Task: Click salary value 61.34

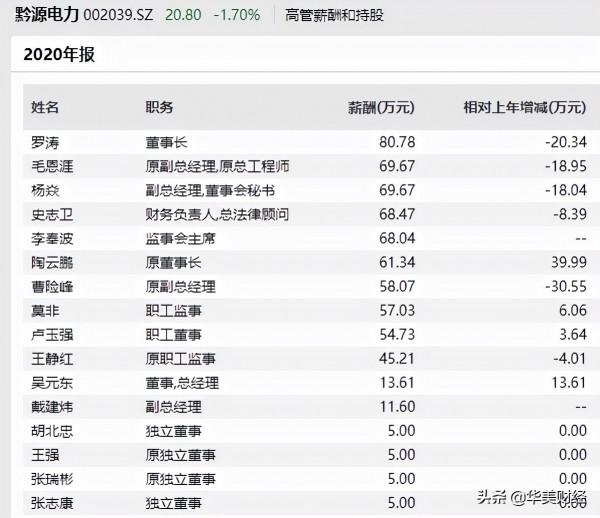Action: pyautogui.click(x=397, y=262)
